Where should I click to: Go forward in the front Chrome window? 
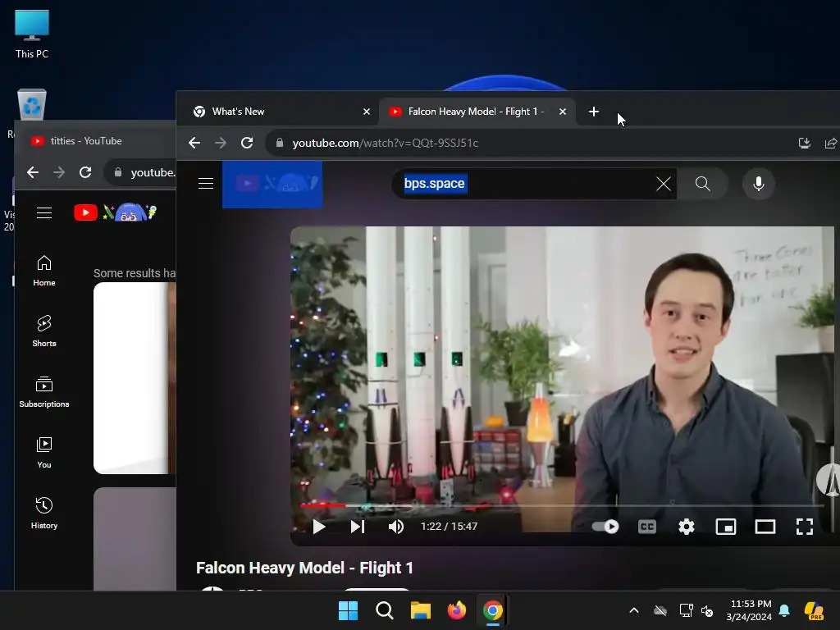(220, 143)
